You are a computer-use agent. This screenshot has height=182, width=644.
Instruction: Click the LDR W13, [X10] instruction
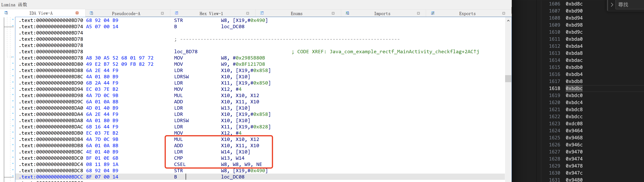pyautogui.click(x=212, y=108)
